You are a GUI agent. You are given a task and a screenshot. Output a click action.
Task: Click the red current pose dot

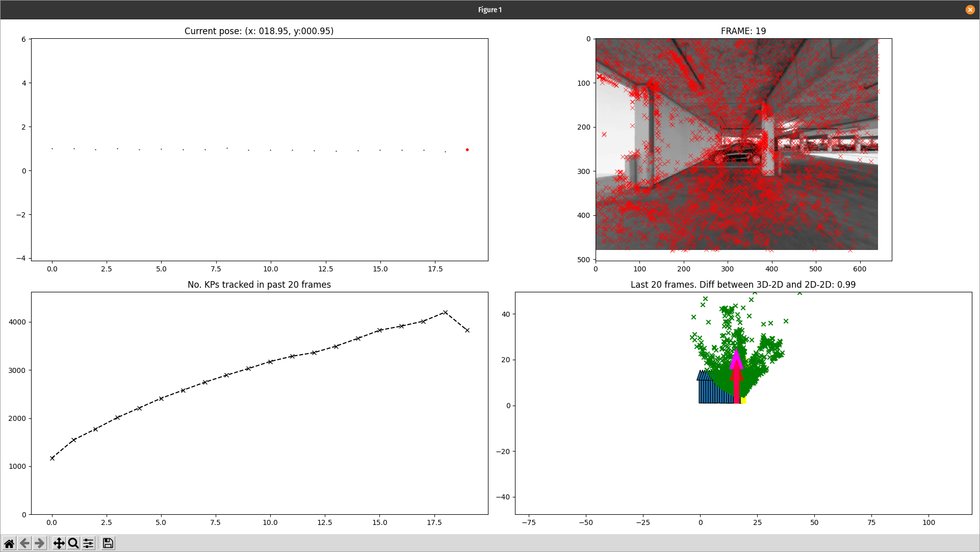pyautogui.click(x=467, y=150)
